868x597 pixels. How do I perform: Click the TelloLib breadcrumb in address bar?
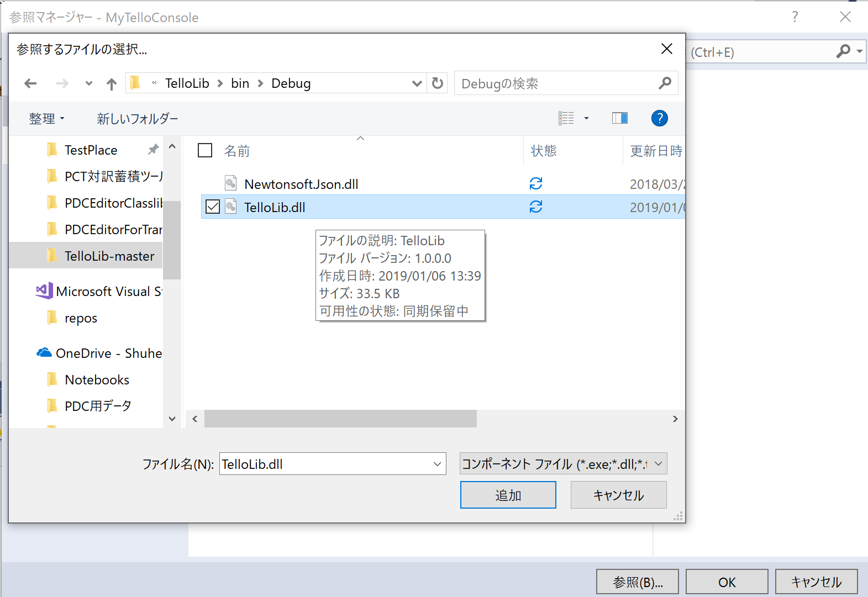pos(187,83)
